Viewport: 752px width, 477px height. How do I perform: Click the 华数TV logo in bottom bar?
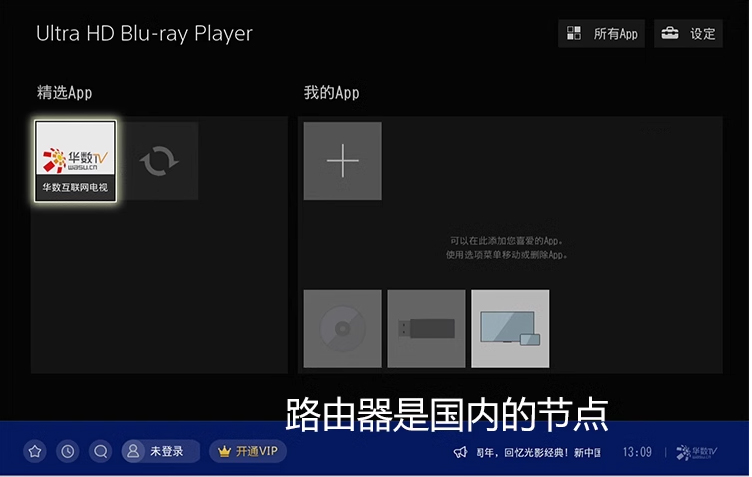pos(697,452)
